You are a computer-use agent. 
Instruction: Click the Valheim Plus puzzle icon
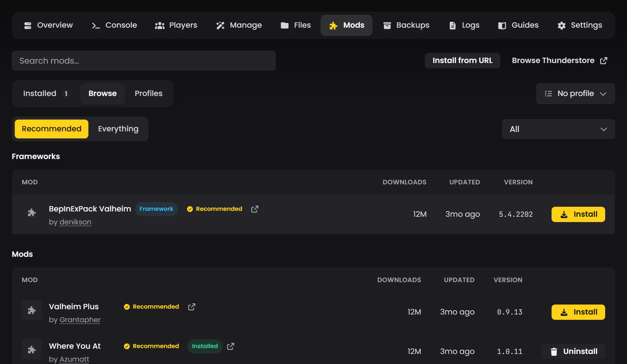tap(32, 310)
